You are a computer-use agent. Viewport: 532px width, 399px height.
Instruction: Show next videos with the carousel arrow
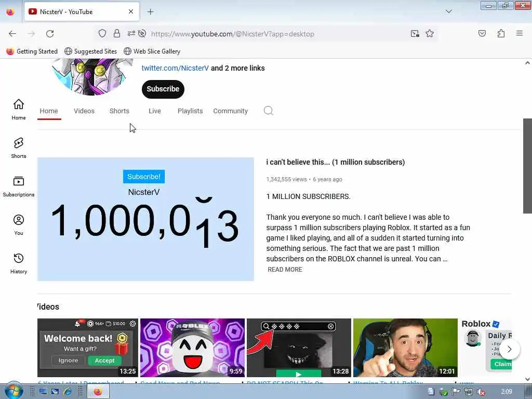(x=509, y=349)
